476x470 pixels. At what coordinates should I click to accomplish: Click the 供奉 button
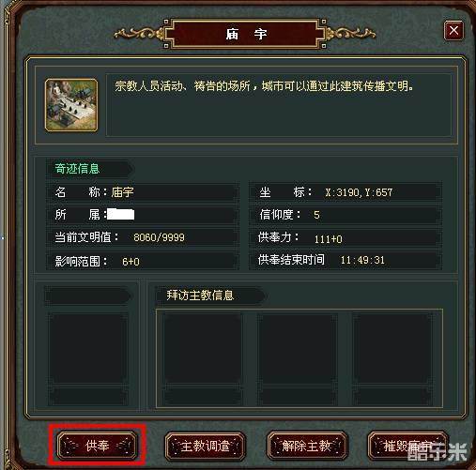point(97,446)
